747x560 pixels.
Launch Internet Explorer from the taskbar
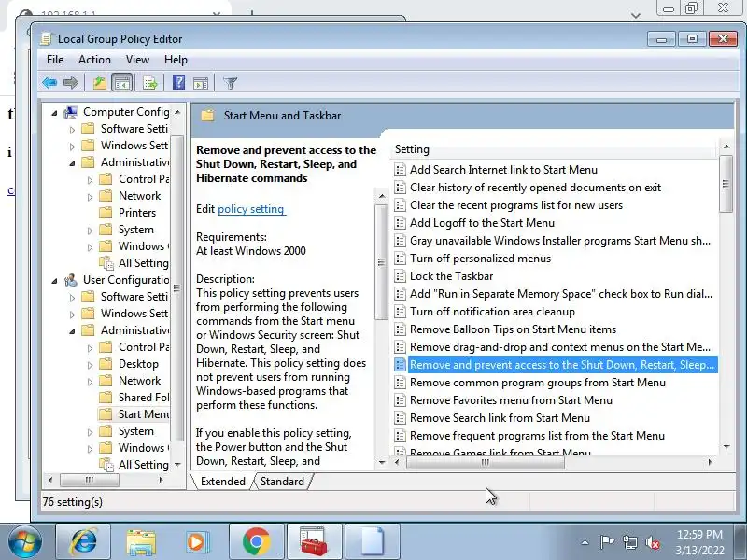pyautogui.click(x=83, y=541)
